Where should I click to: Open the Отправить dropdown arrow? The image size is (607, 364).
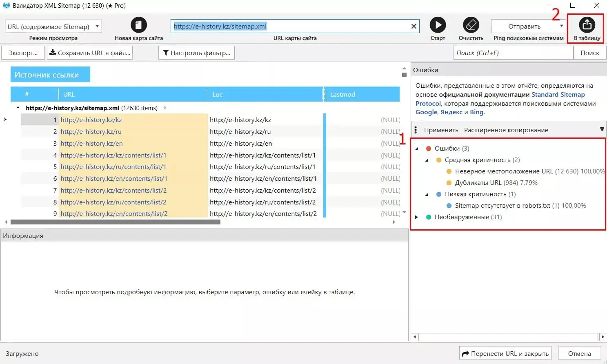(562, 26)
